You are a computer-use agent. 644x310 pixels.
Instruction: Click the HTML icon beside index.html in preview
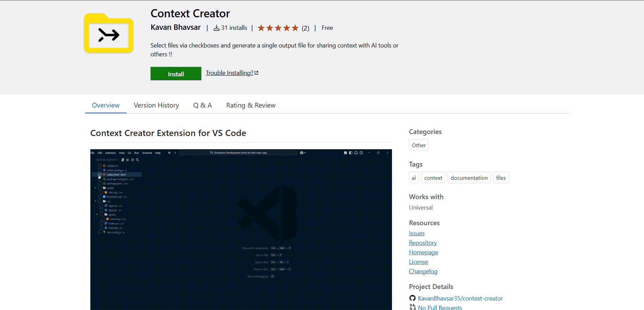tap(104, 175)
